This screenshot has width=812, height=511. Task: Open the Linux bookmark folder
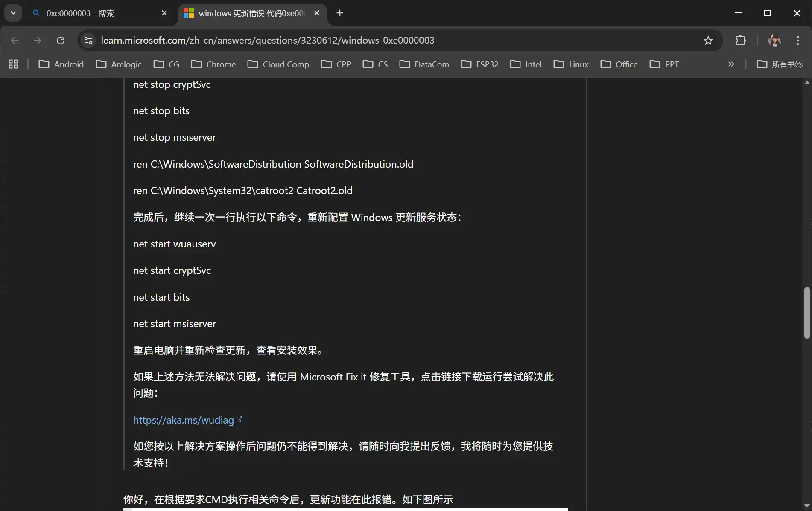point(571,64)
